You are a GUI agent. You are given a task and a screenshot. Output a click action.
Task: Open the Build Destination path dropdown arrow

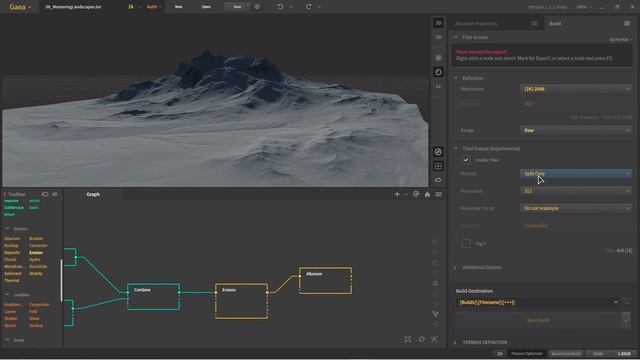616,302
